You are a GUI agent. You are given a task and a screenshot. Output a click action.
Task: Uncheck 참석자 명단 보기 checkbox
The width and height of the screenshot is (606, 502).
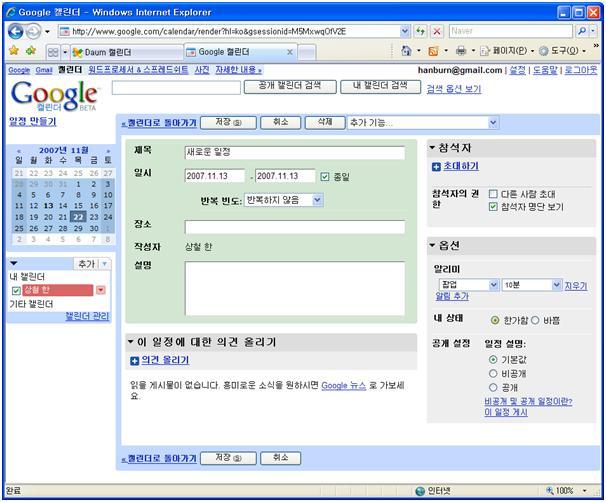click(x=493, y=206)
